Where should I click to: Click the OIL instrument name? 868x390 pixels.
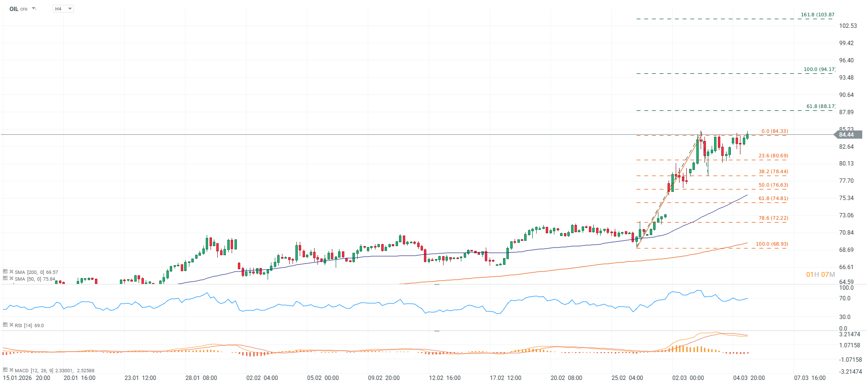(13, 9)
